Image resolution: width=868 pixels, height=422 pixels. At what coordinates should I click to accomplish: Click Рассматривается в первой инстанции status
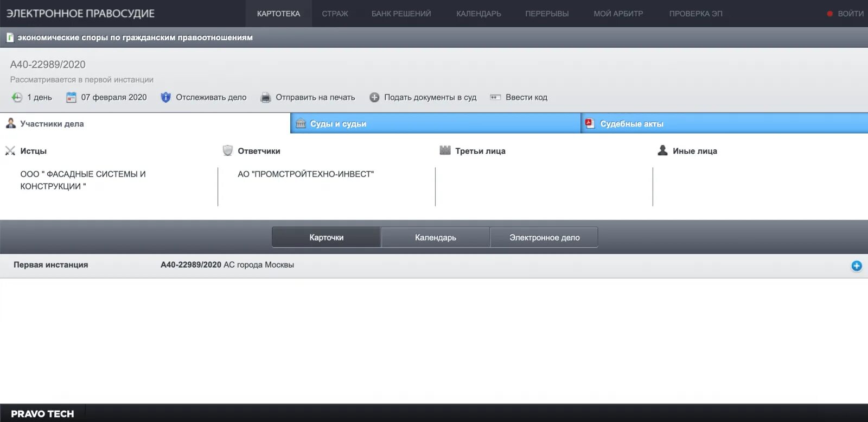pyautogui.click(x=81, y=79)
